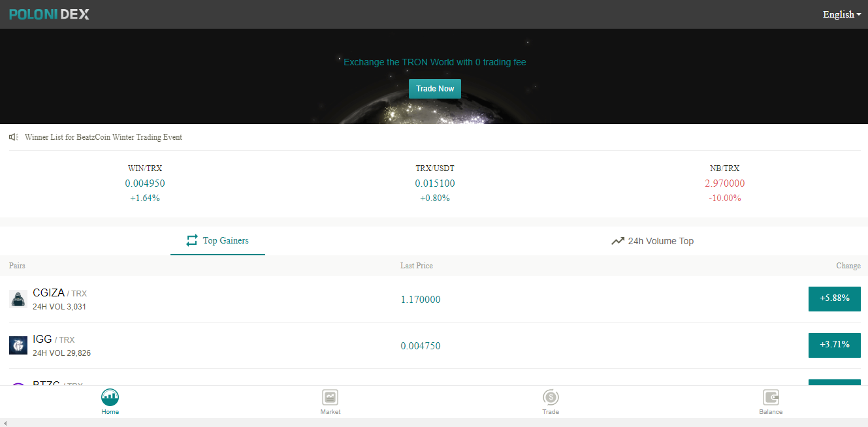Screen dimensions: 868x427
Task: Click the announcement speaker icon
Action: (x=14, y=137)
